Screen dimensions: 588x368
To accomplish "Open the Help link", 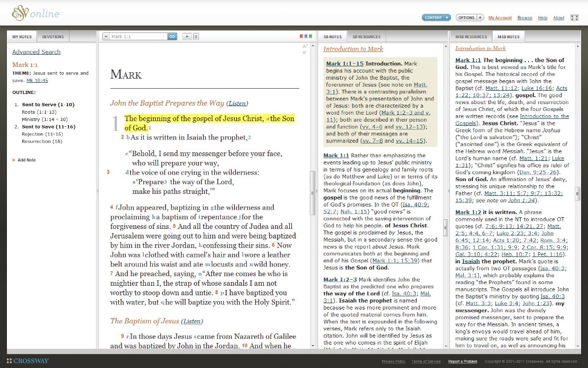I will coord(542,18).
